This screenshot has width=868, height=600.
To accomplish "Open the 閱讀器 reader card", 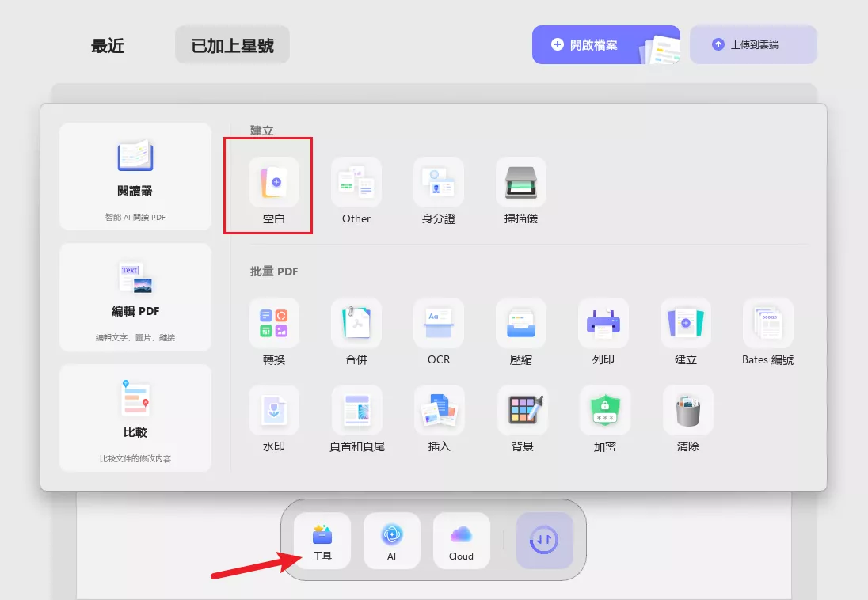I will (x=135, y=177).
